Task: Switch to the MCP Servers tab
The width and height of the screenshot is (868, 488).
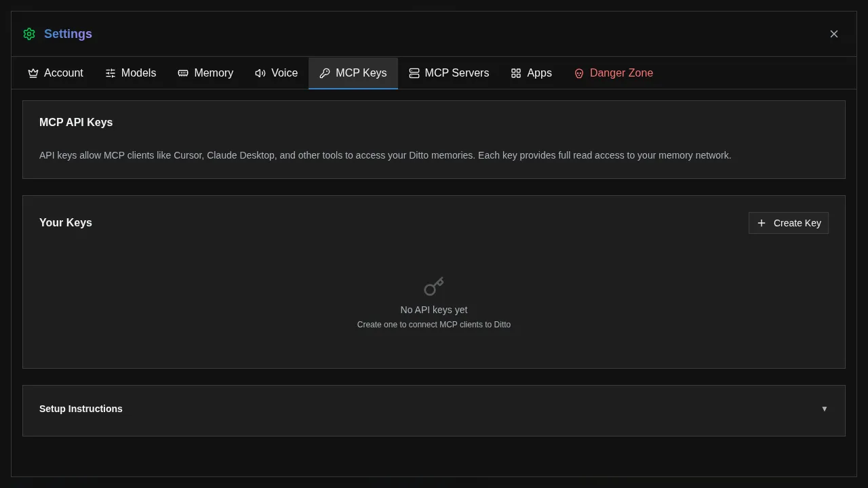Action: (x=448, y=73)
